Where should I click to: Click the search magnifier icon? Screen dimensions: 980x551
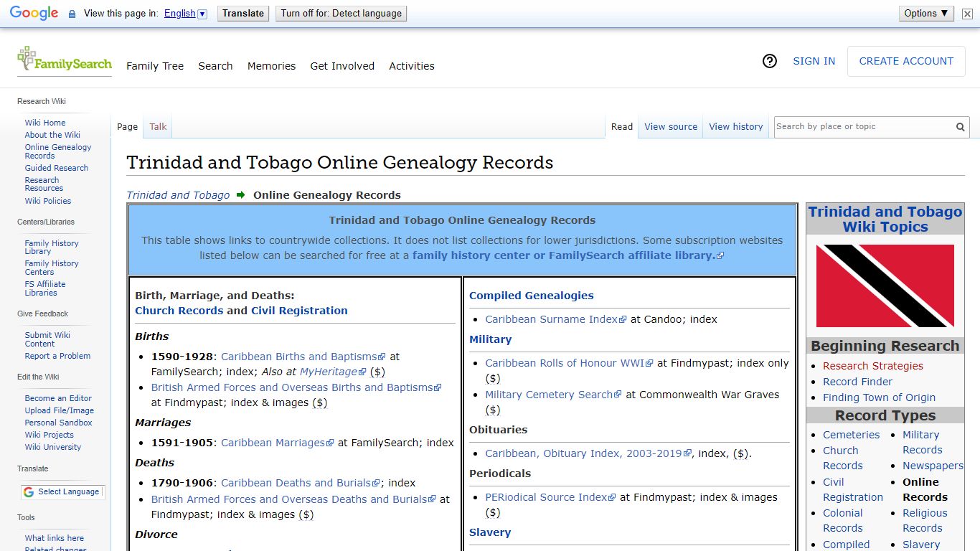click(x=960, y=127)
